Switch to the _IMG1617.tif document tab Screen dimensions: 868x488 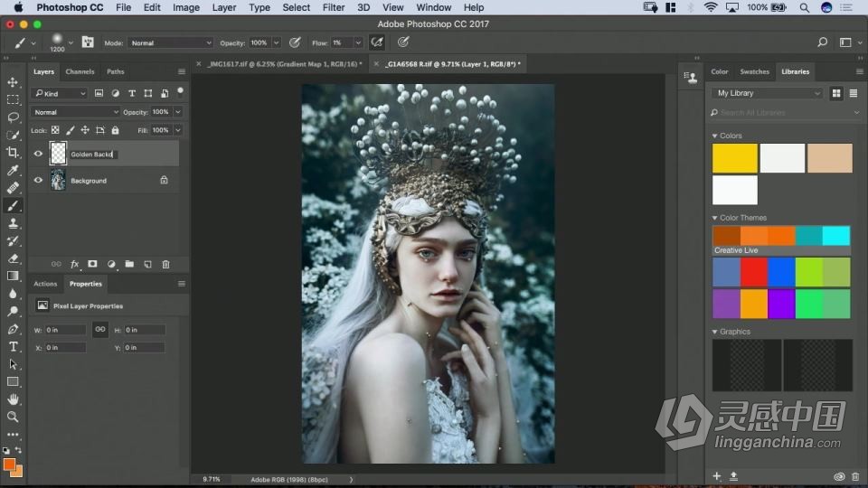[x=284, y=64]
